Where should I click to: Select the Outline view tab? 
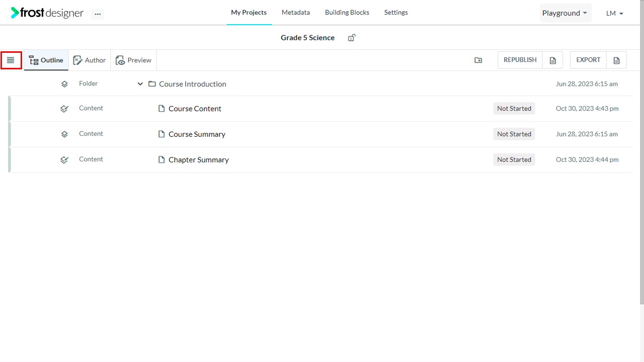tap(46, 60)
